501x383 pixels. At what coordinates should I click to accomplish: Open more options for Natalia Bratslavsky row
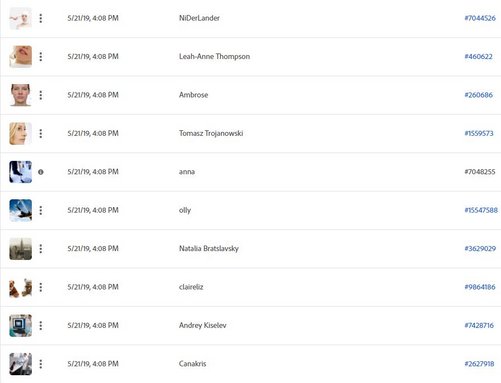tap(41, 249)
